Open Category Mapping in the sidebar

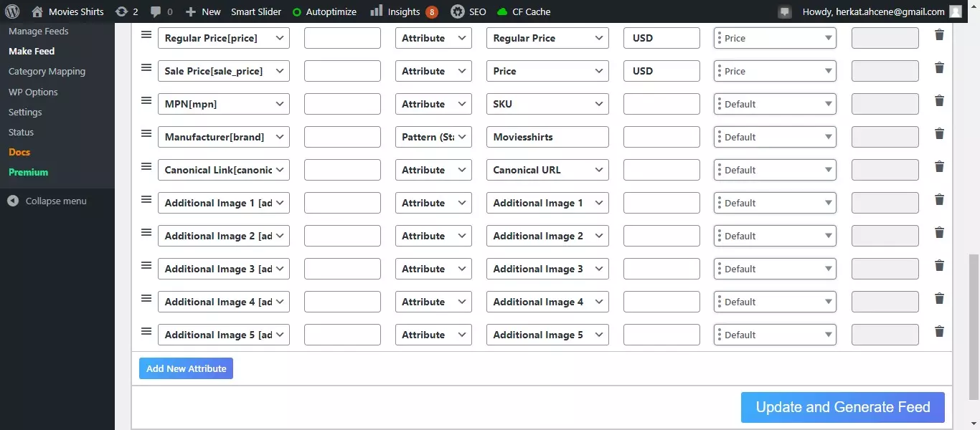click(x=47, y=72)
